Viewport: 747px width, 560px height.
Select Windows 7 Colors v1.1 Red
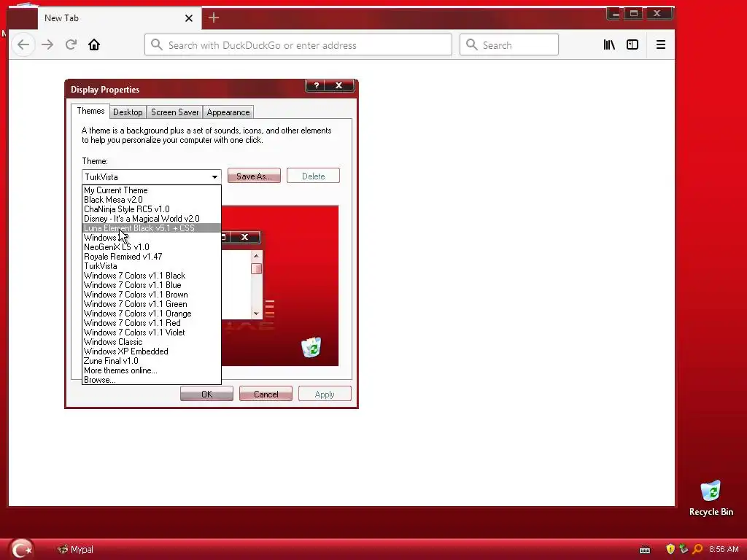152,323
